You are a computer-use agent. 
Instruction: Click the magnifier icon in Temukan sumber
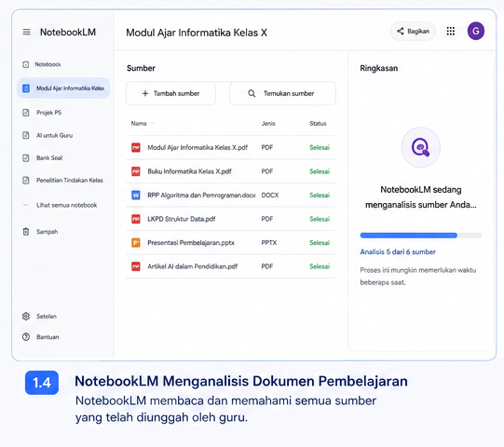click(252, 93)
